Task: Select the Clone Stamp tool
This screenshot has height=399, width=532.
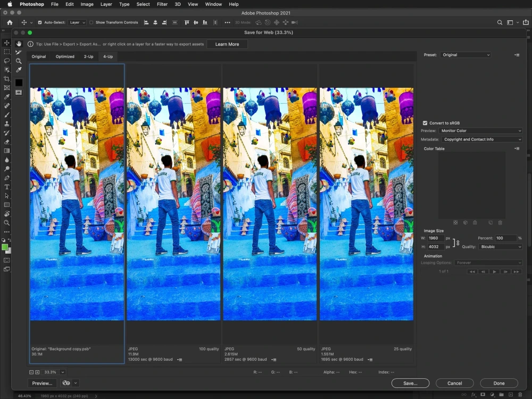Action: click(x=6, y=124)
